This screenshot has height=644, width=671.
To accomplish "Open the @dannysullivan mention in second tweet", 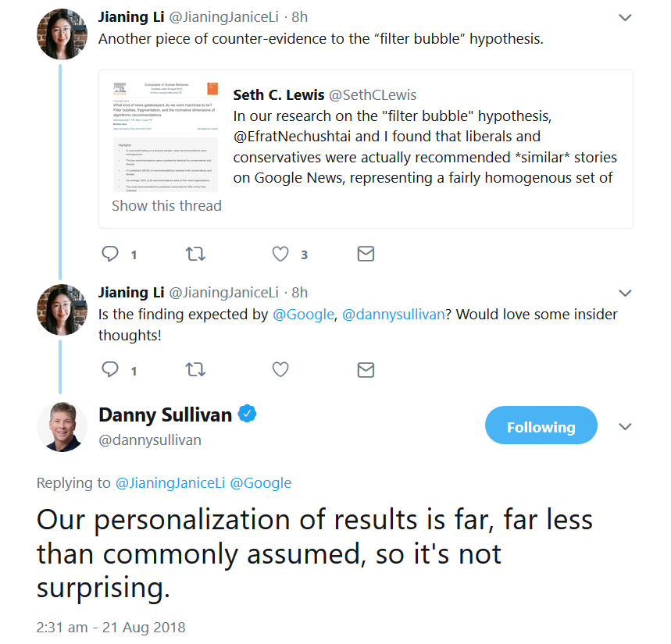I will tap(393, 314).
